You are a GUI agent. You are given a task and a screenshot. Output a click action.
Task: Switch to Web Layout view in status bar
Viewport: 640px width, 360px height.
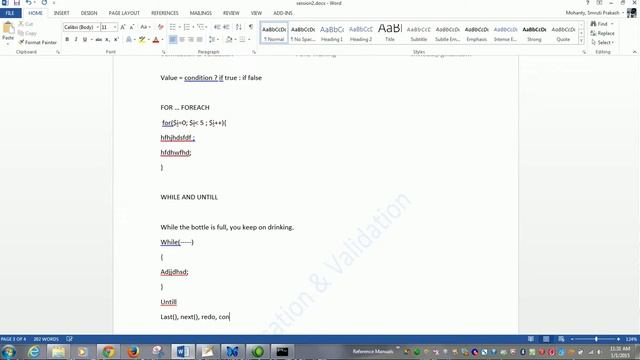(561, 339)
